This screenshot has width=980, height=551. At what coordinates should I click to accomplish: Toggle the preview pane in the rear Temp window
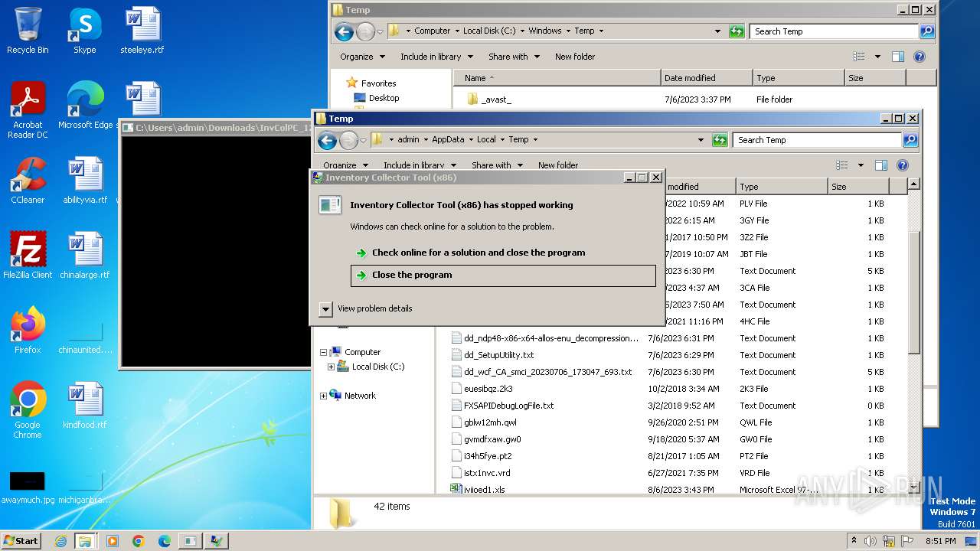pos(898,57)
